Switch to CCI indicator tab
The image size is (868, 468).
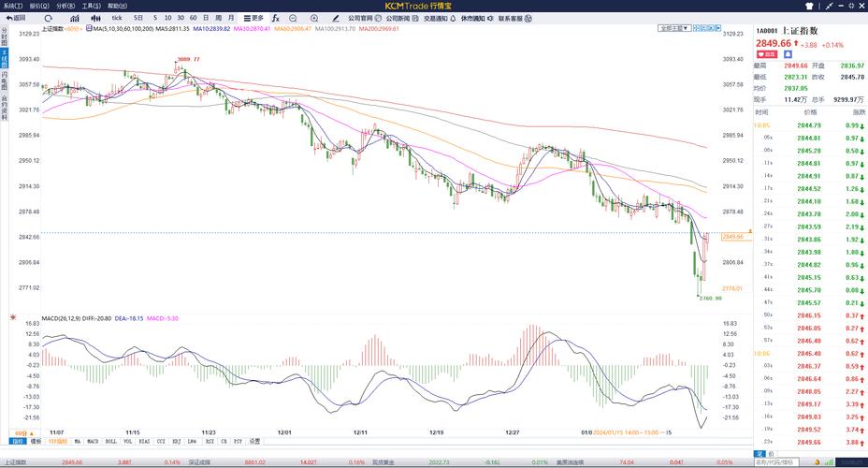coord(161,442)
